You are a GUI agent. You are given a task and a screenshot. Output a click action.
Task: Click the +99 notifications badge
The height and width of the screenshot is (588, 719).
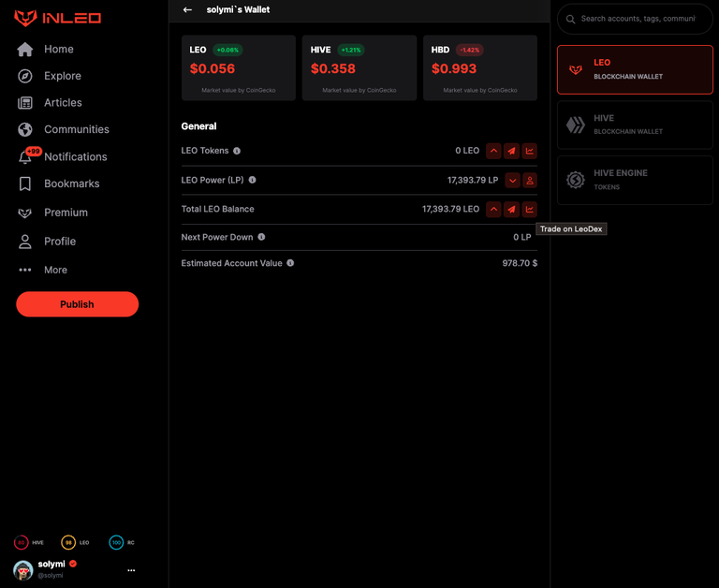point(34,151)
